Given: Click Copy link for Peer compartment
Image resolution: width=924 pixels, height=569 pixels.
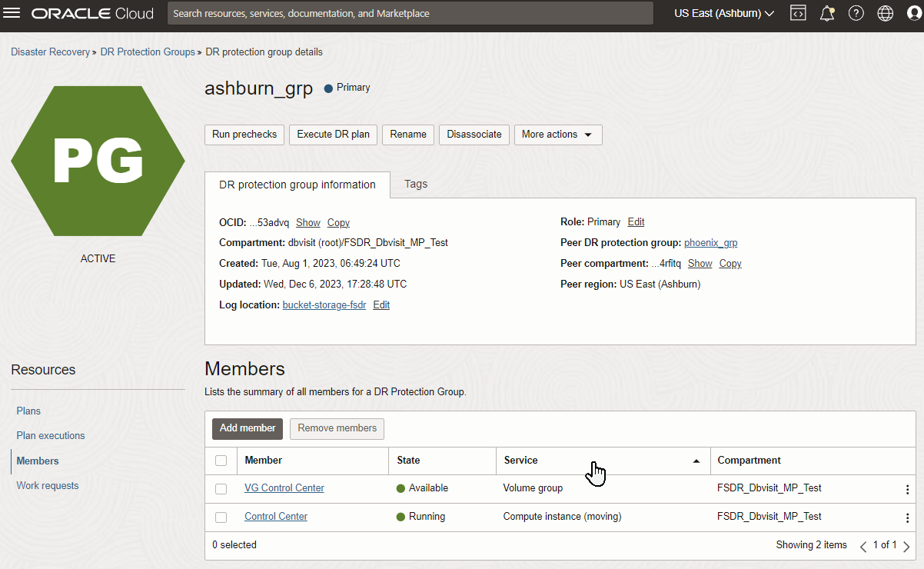Looking at the screenshot, I should click(730, 264).
